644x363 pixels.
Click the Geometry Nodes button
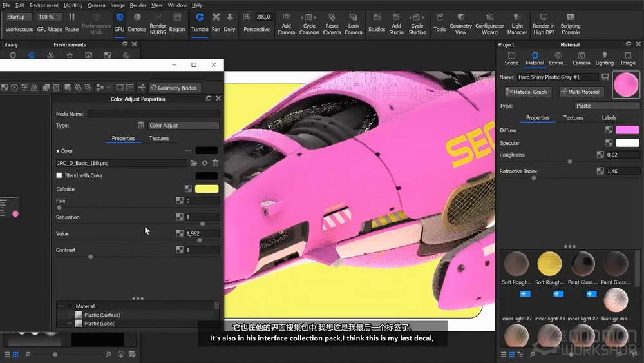(x=174, y=88)
